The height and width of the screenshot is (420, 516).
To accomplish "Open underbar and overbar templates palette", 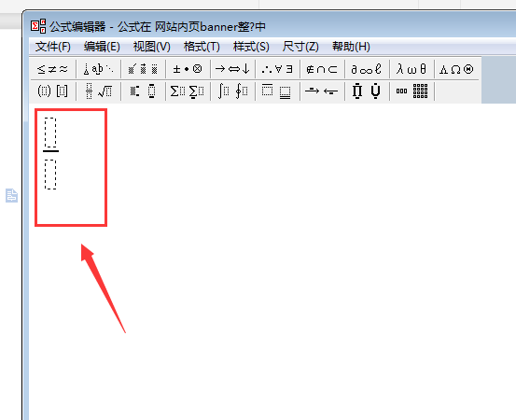I will coord(277,91).
